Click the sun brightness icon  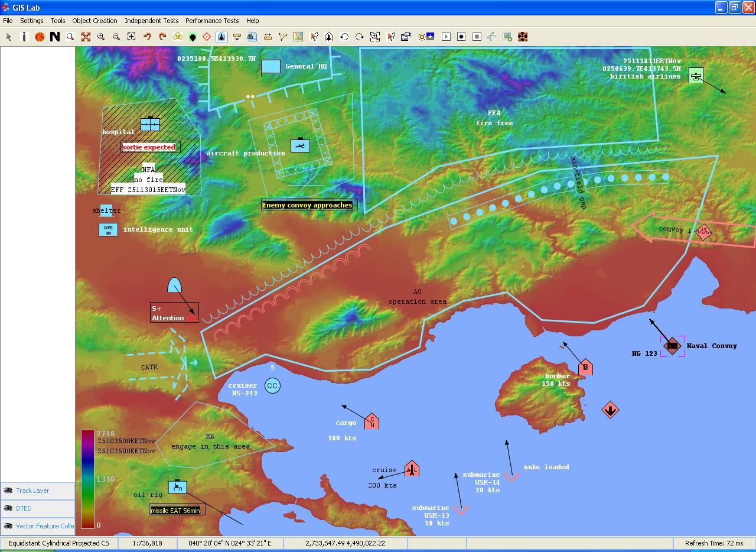tap(426, 37)
